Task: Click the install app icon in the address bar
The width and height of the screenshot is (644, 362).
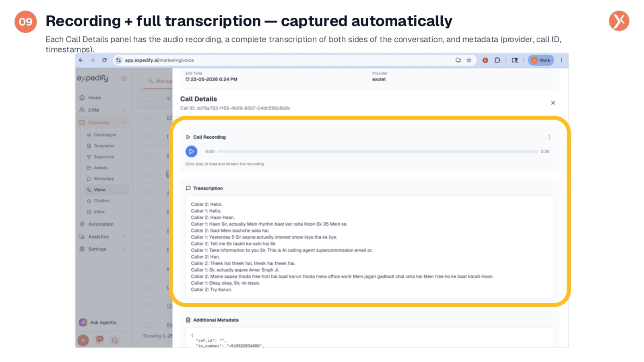Action: [x=458, y=60]
